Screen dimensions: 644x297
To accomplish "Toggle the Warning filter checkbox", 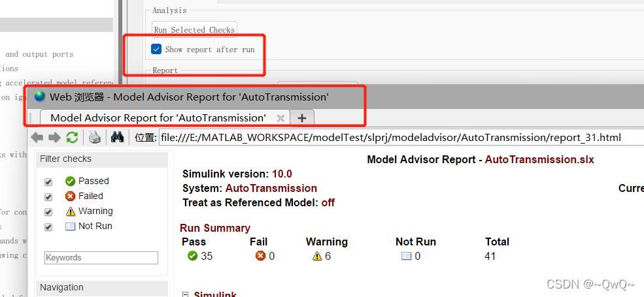I will click(48, 212).
